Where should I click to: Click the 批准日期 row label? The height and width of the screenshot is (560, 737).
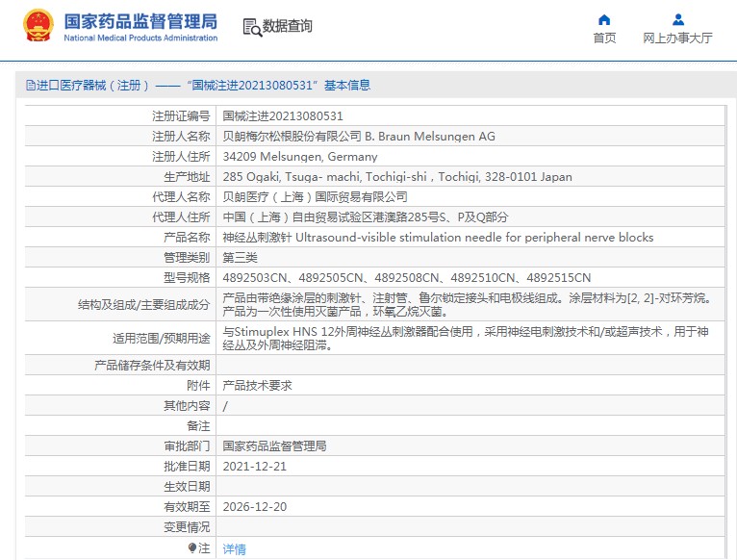(187, 467)
